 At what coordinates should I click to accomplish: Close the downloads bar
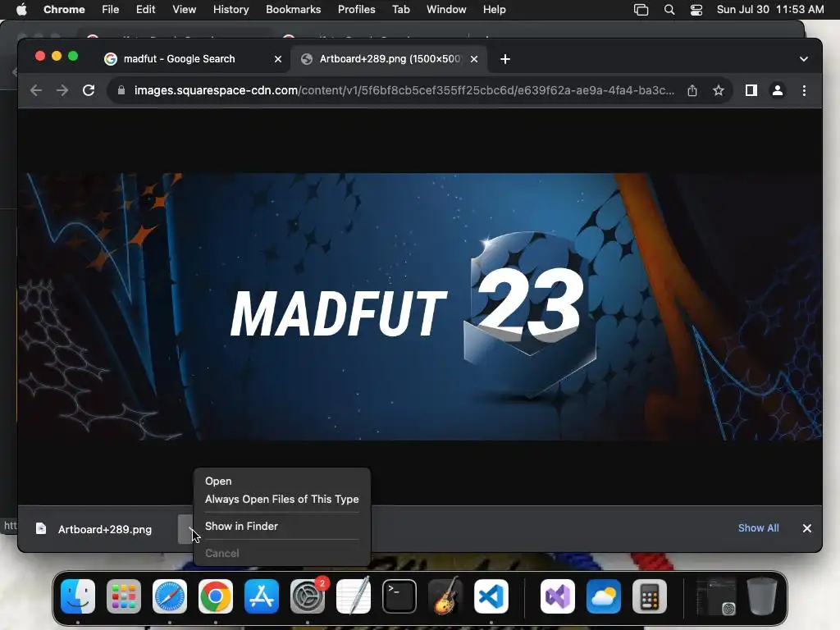807,528
